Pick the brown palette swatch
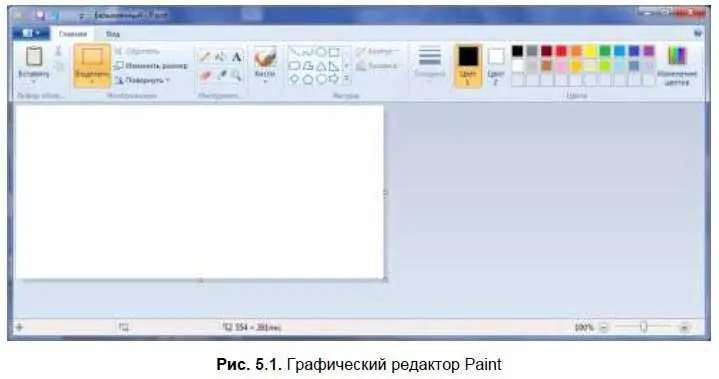This screenshot has width=719, height=379. click(x=547, y=66)
